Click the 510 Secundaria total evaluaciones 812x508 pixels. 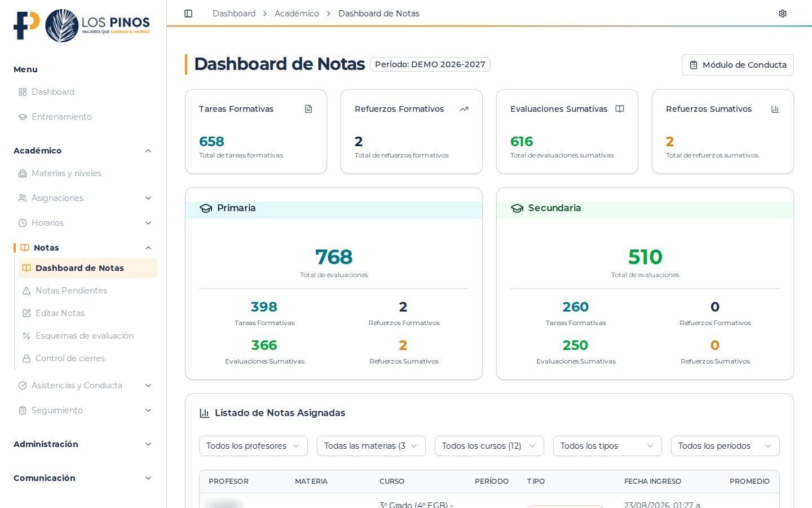(x=645, y=257)
